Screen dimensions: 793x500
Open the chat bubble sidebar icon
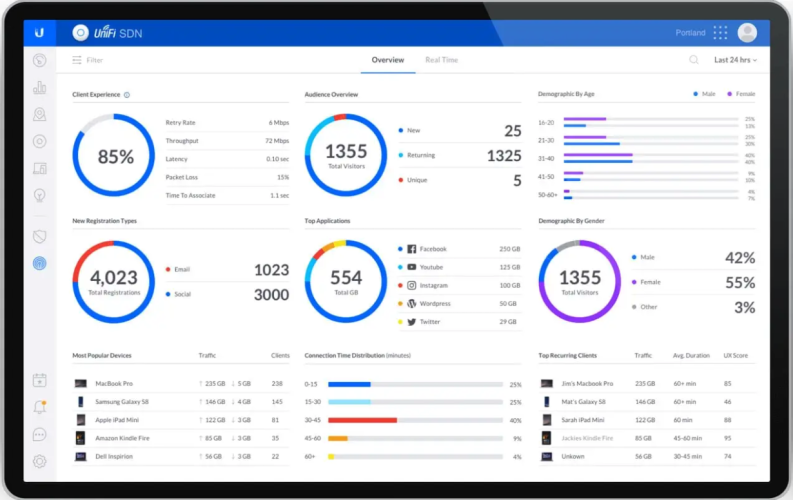(x=39, y=434)
